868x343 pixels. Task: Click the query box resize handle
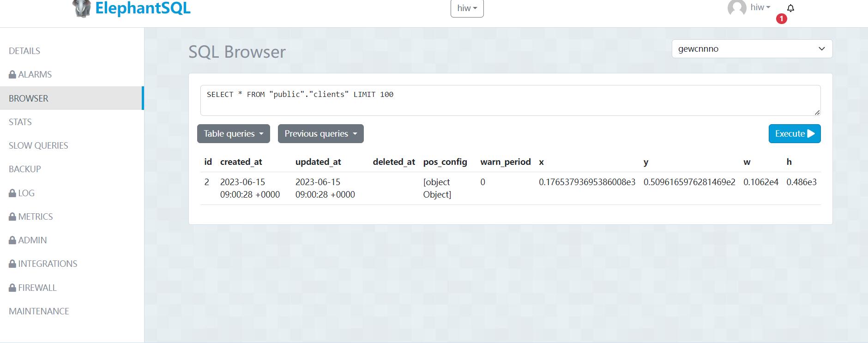click(x=817, y=112)
